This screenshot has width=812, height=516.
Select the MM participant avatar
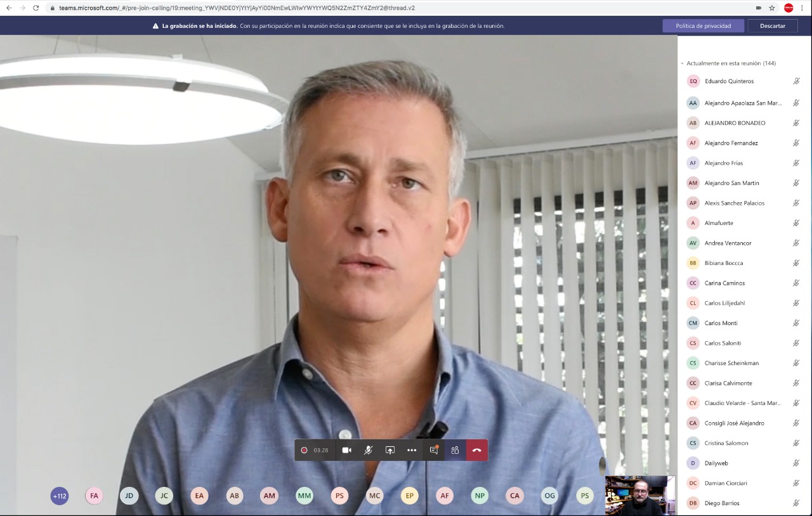click(x=304, y=496)
